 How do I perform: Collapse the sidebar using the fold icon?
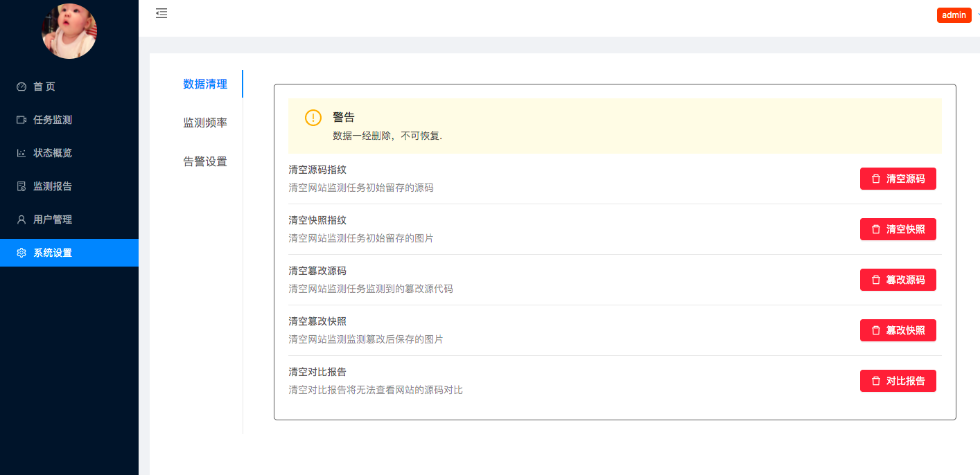(x=161, y=13)
